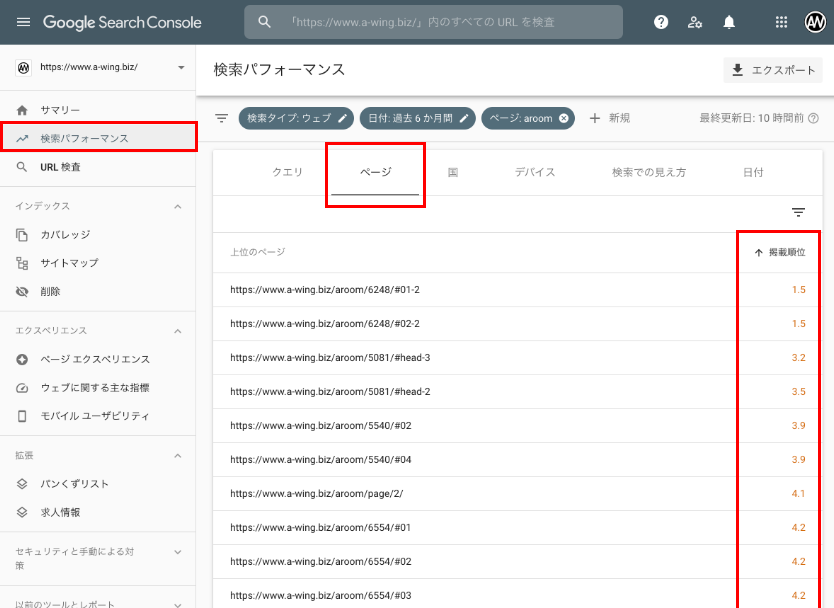Remove the ページ: aroom filter chip

click(x=564, y=118)
